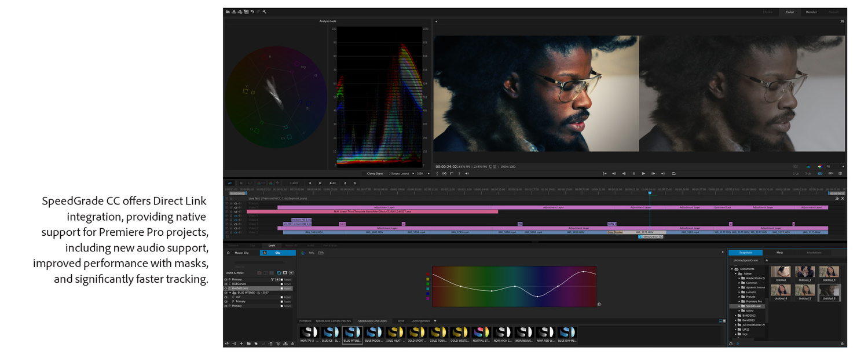Open a project using the folder icon
The image size is (868, 358).
(228, 12)
